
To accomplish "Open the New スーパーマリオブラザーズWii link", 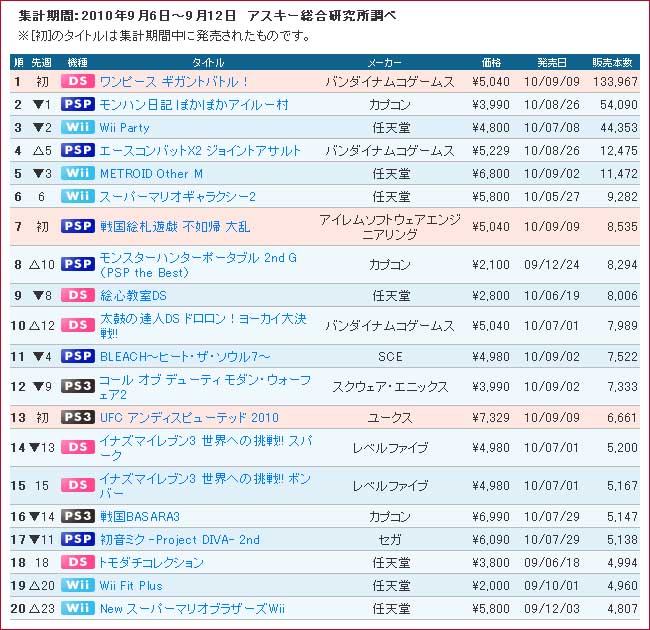I will pyautogui.click(x=192, y=608).
